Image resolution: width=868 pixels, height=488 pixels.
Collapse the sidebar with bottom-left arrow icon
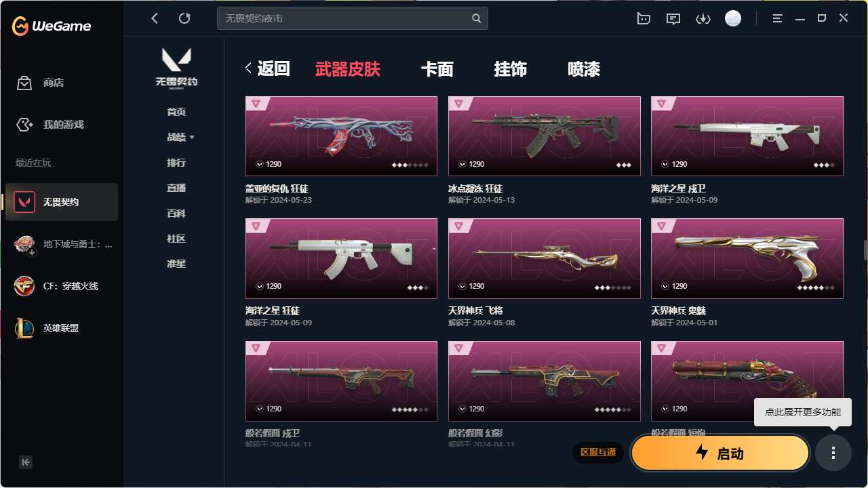click(x=26, y=462)
